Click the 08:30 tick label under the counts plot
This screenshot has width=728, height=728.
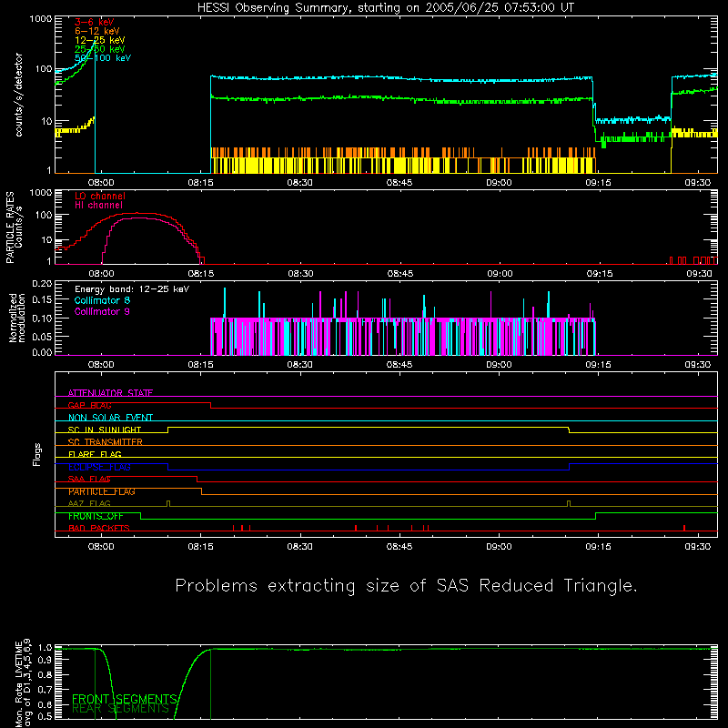coord(300,183)
